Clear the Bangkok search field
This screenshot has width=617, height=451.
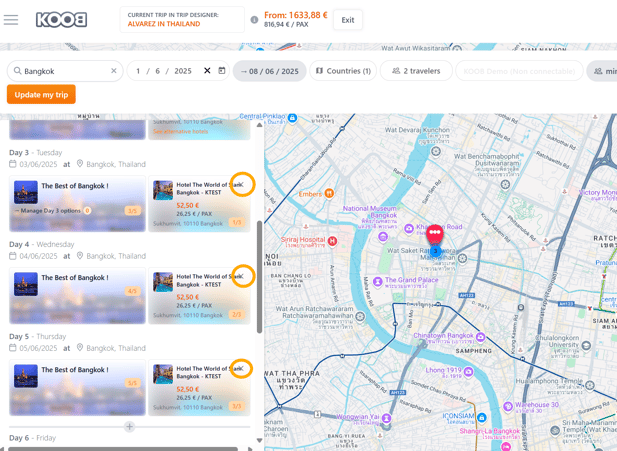click(114, 71)
